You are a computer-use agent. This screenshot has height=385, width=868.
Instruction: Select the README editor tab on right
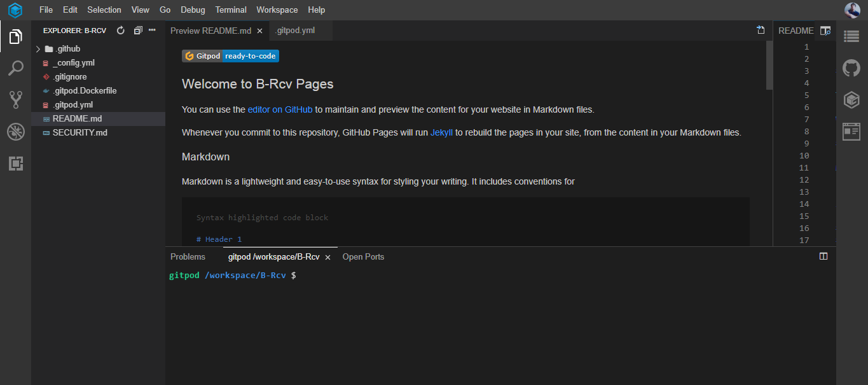tap(796, 31)
